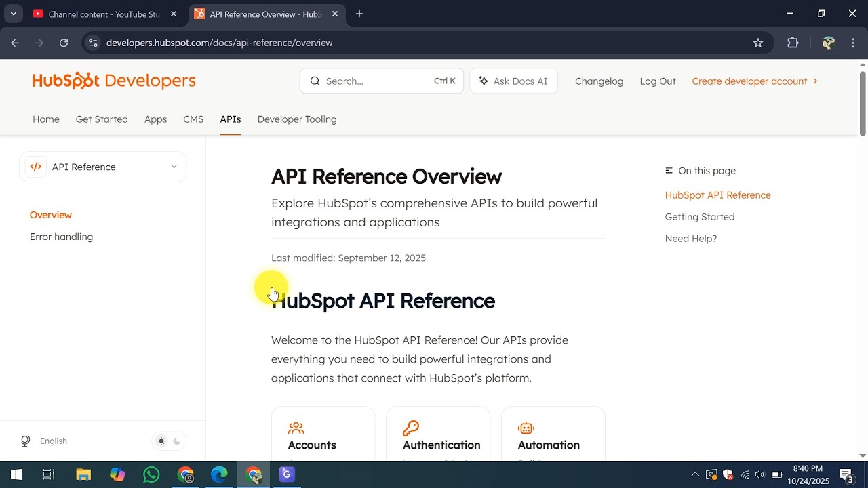Open the Accounts card
Screen dimensions: 868x488
tap(323, 434)
